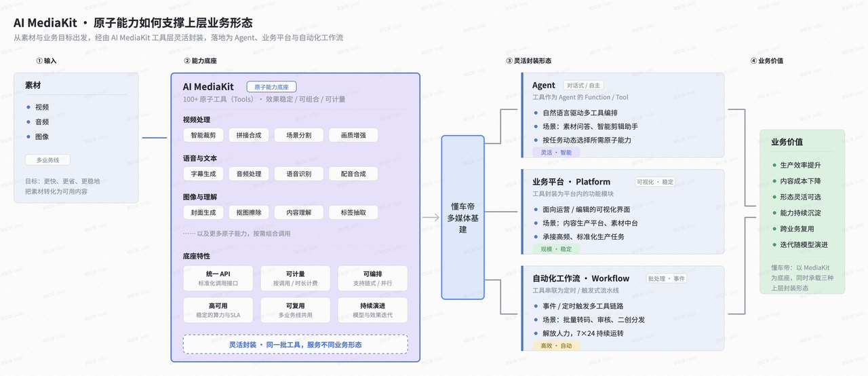
Task: Click the 多业务线 tag in 素材 card
Action: pyautogui.click(x=47, y=160)
